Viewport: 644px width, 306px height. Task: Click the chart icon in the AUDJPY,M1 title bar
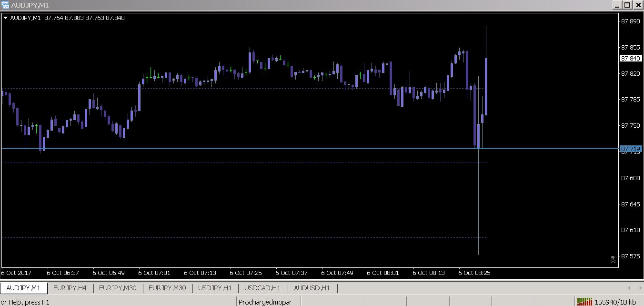(x=5, y=5)
